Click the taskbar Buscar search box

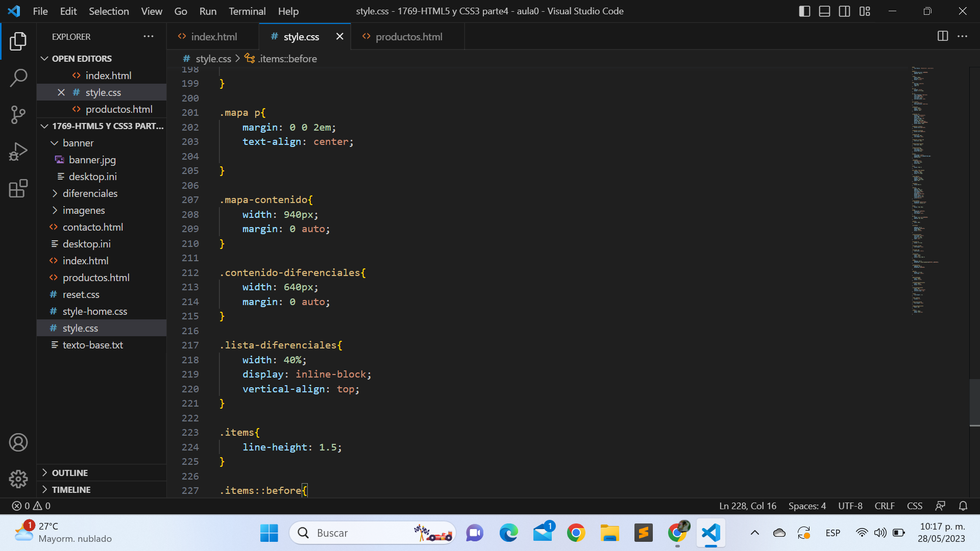[x=373, y=533]
